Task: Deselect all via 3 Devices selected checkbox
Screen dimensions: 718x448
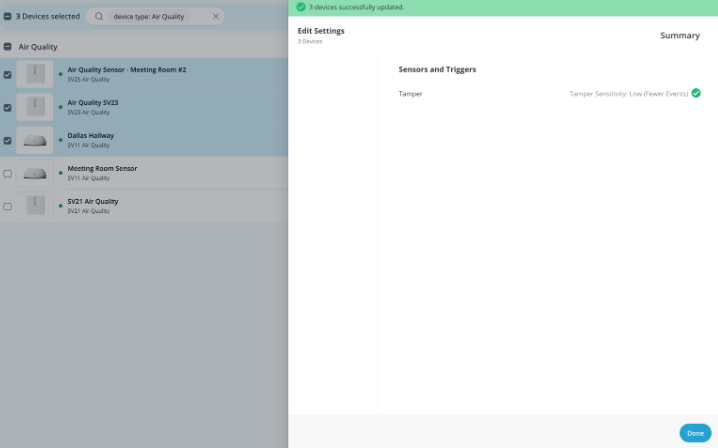Action: pos(8,17)
